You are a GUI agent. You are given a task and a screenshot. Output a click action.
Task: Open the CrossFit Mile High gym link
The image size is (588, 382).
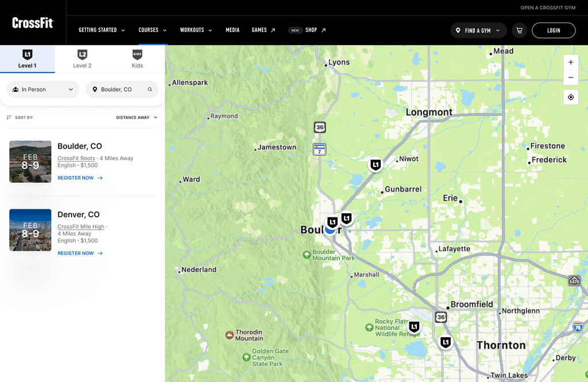[80, 227]
